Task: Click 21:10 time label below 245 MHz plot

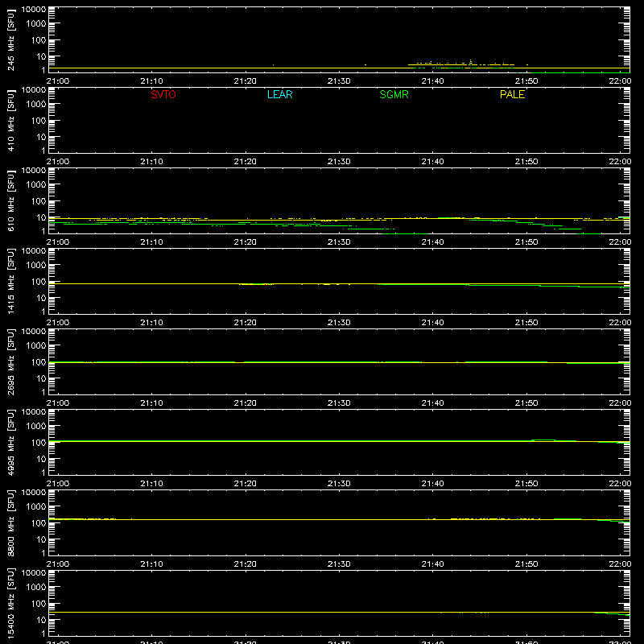Action: (x=151, y=81)
